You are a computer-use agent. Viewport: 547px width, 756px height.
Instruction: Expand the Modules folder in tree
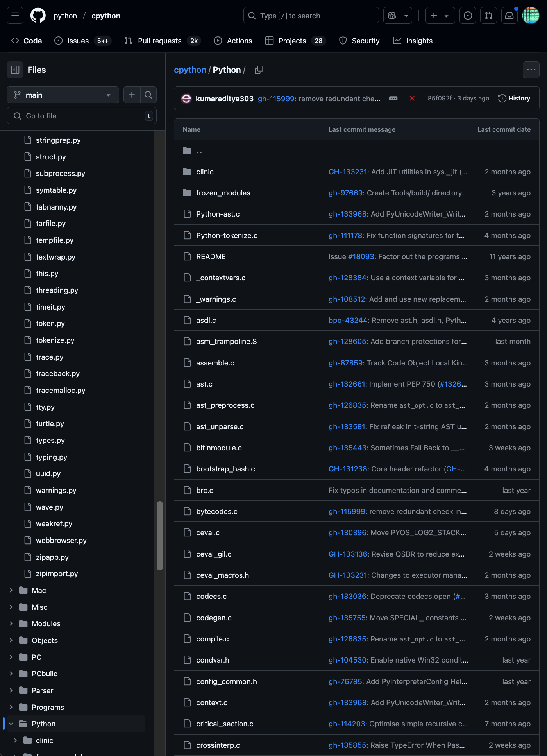click(11, 623)
